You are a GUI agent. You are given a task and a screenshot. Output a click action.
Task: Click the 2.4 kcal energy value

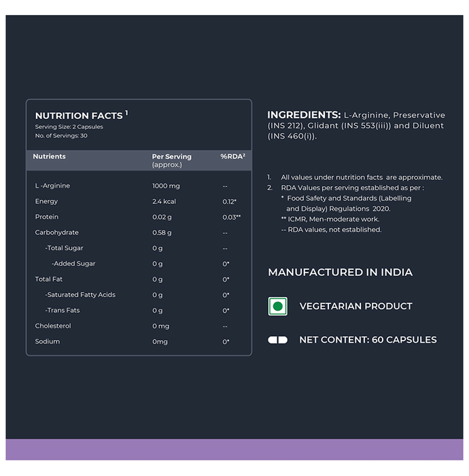[164, 201]
